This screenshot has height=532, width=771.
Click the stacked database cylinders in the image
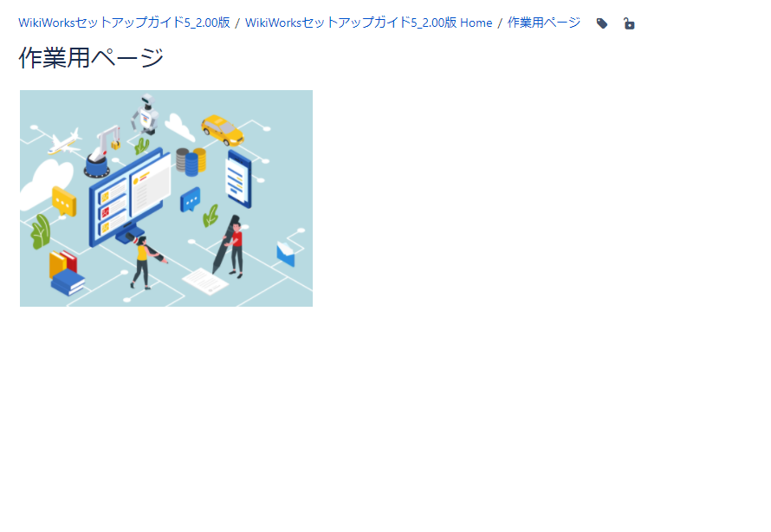pyautogui.click(x=191, y=161)
